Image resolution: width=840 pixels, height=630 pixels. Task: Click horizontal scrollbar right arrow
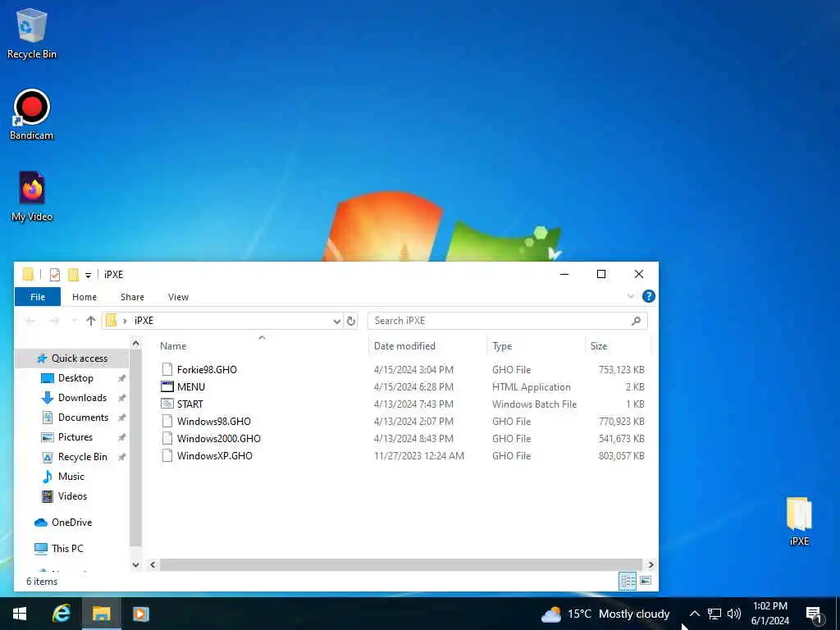pyautogui.click(x=651, y=564)
